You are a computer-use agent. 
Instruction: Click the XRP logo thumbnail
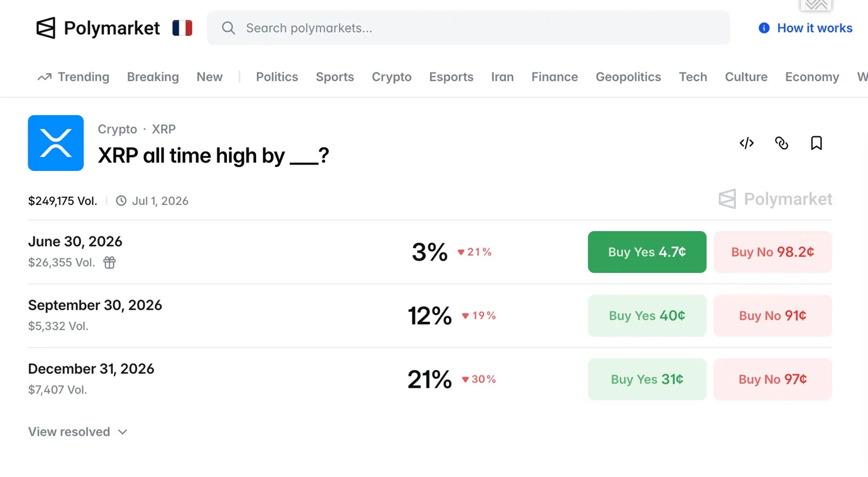click(56, 143)
